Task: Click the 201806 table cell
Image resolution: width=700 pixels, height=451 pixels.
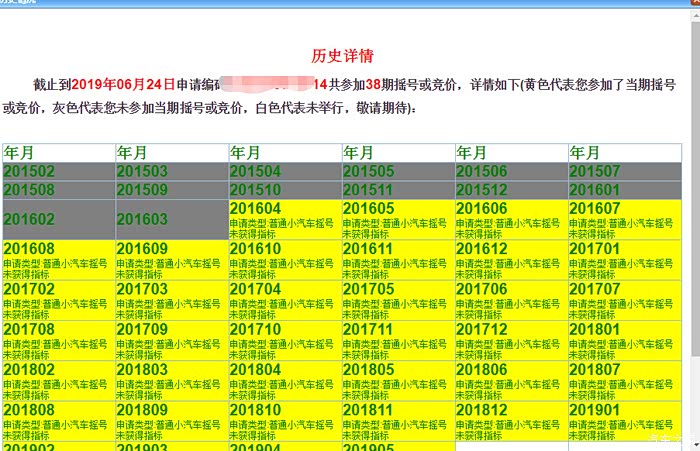Action: pos(512,380)
